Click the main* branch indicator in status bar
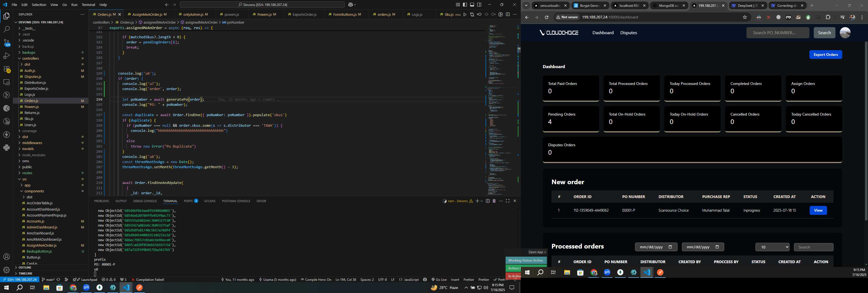The image size is (868, 293). (48, 279)
